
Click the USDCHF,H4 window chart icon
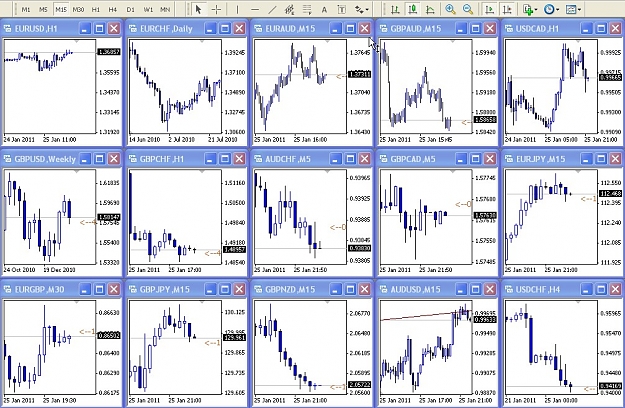click(x=509, y=289)
